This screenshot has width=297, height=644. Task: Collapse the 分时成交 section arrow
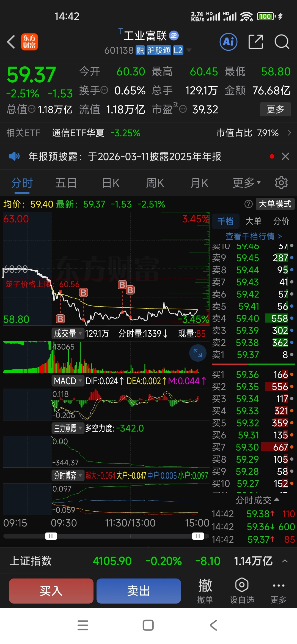click(277, 499)
